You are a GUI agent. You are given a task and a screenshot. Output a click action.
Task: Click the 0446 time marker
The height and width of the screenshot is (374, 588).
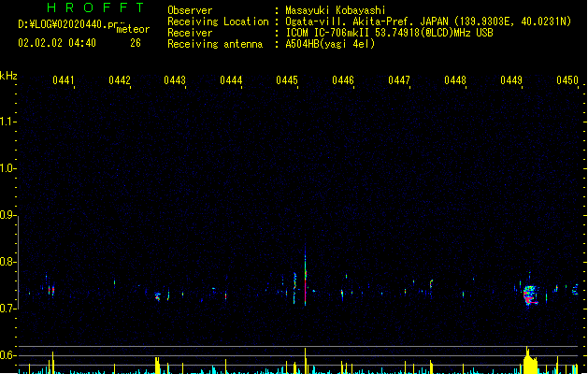343,80
